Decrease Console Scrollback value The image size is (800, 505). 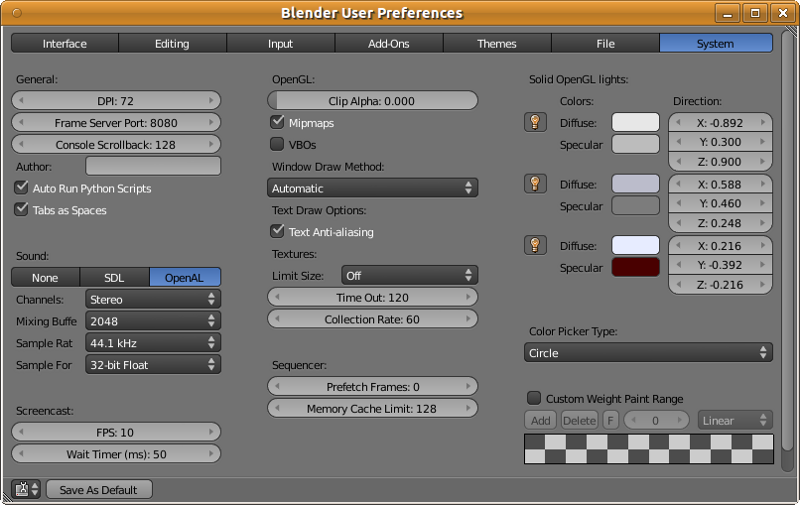tap(21, 144)
